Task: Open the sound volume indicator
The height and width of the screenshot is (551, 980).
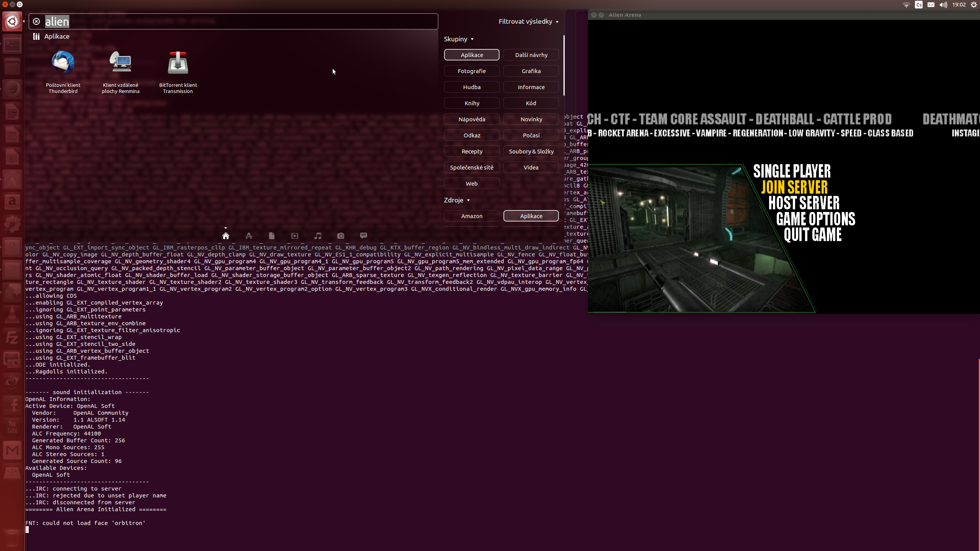Action: coord(943,5)
